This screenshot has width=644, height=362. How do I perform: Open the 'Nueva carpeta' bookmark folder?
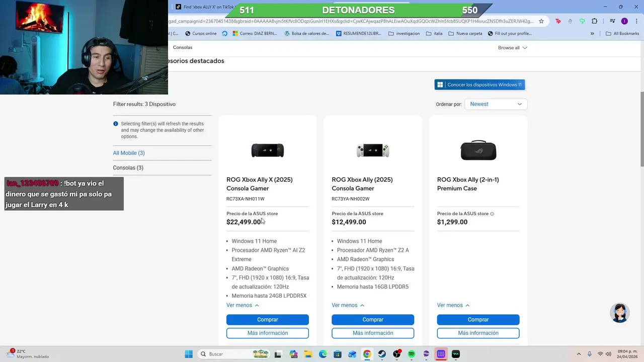465,34
